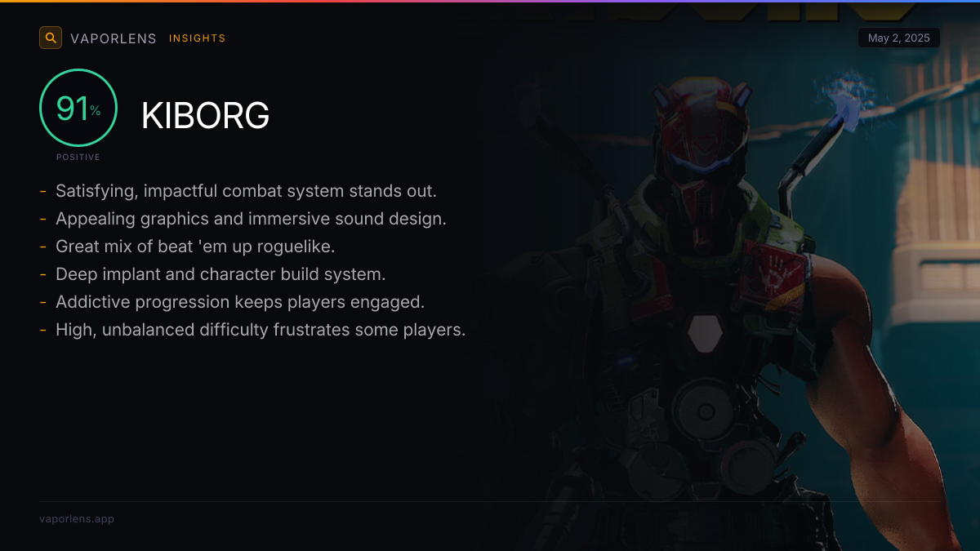Click the appealing graphics and sound bullet

(251, 219)
